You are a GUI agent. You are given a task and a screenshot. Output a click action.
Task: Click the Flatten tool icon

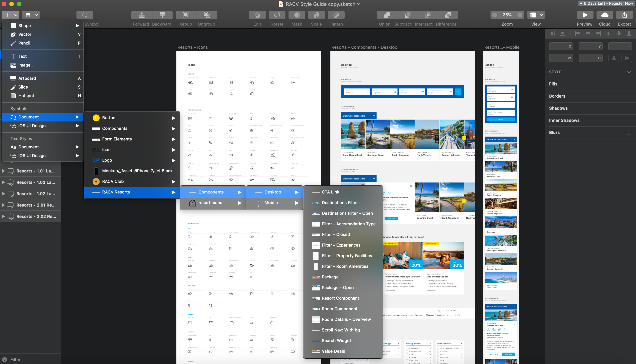coord(336,15)
